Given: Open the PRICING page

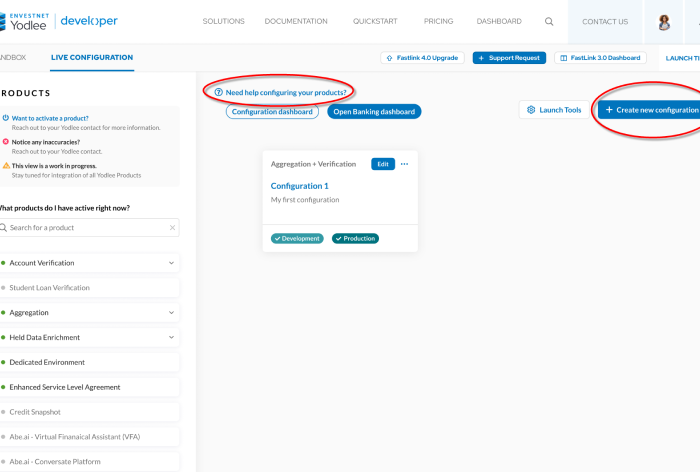Looking at the screenshot, I should pyautogui.click(x=438, y=21).
